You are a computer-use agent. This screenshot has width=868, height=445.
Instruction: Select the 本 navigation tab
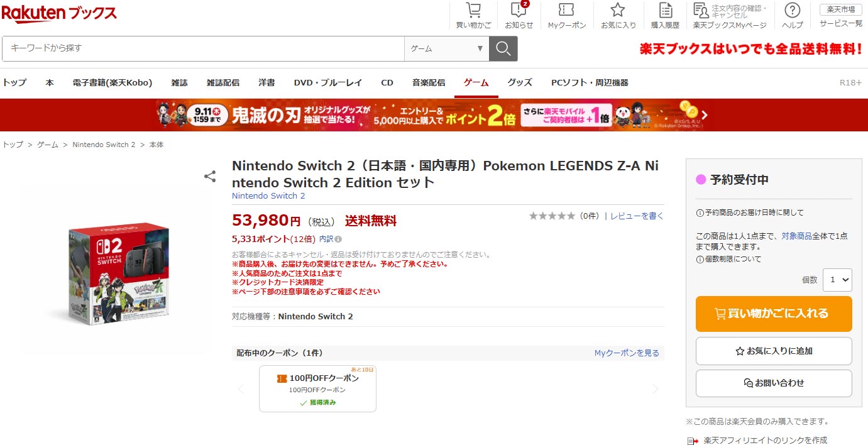point(50,82)
